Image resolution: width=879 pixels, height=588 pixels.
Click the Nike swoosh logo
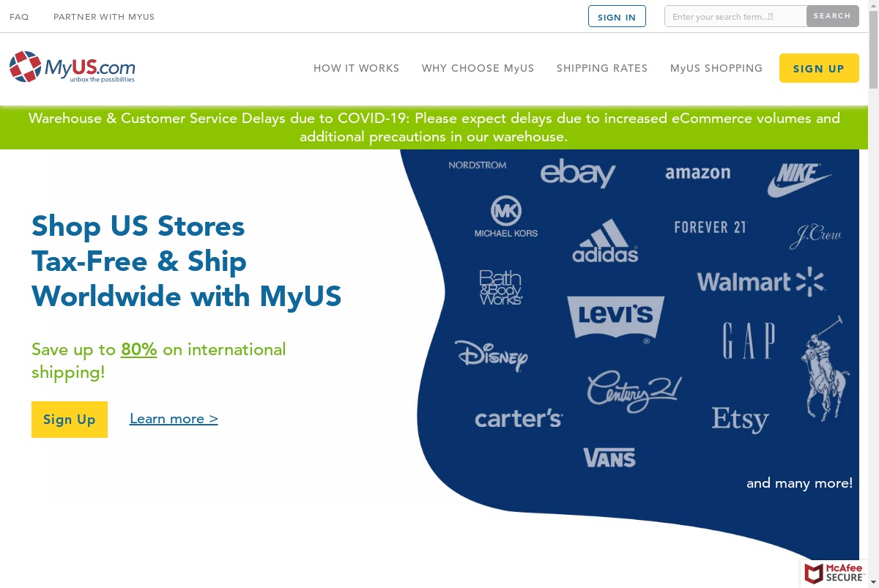pyautogui.click(x=800, y=180)
